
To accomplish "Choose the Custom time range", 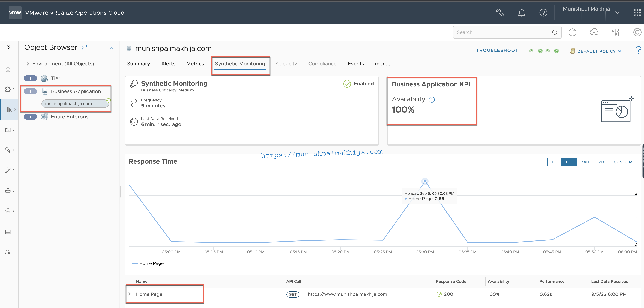I will tap(623, 162).
